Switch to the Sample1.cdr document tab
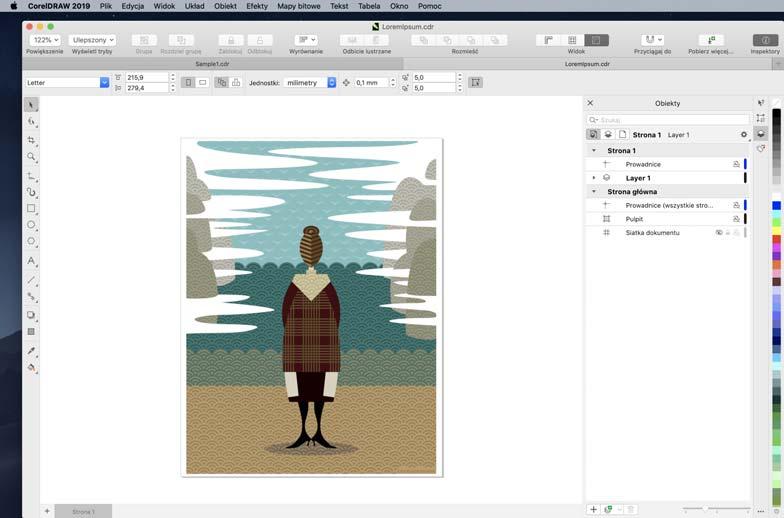 [x=212, y=64]
